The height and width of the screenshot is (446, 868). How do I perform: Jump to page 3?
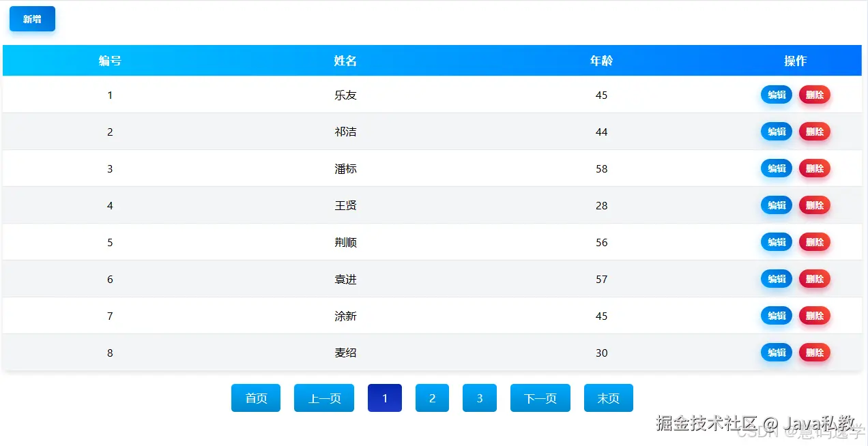tap(480, 398)
